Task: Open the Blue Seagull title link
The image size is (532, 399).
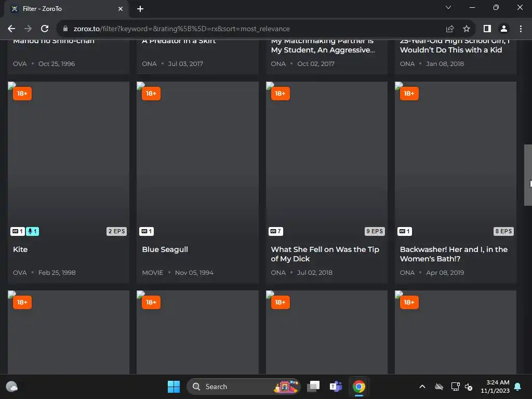Action: [x=165, y=249]
